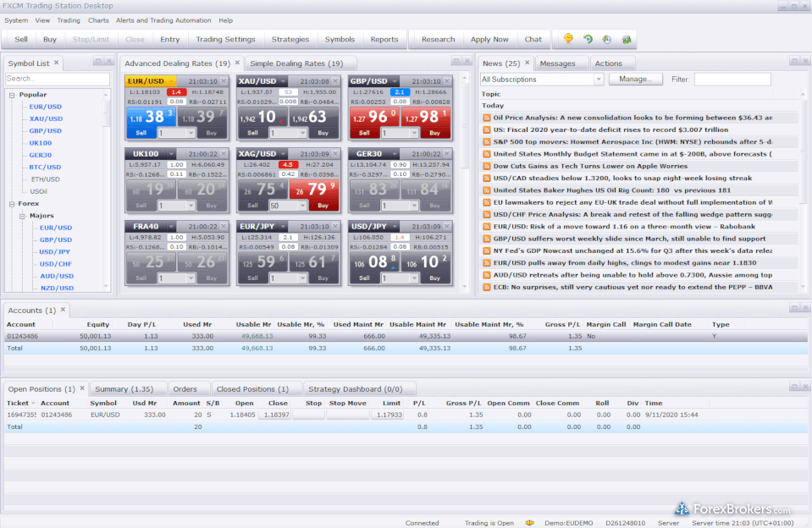The width and height of the screenshot is (812, 528).
Task: Click the gear with green arrow toolbar icon
Action: coord(627,39)
